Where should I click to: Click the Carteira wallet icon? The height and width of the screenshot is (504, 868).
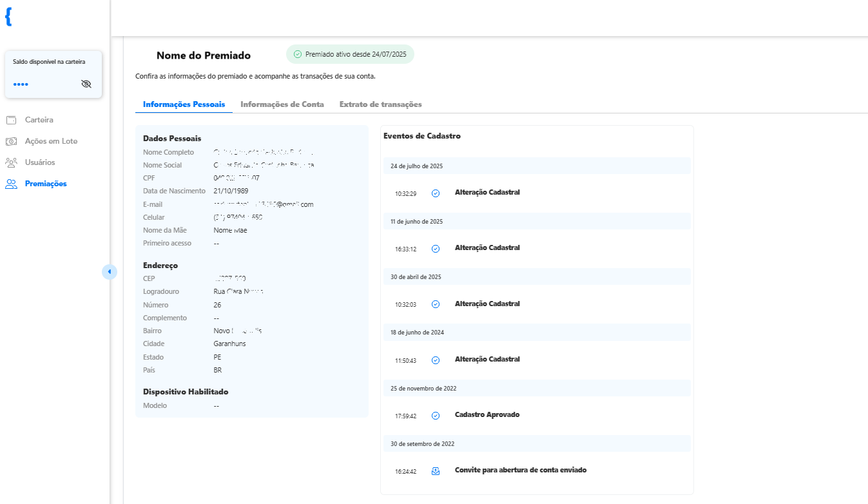pos(11,120)
